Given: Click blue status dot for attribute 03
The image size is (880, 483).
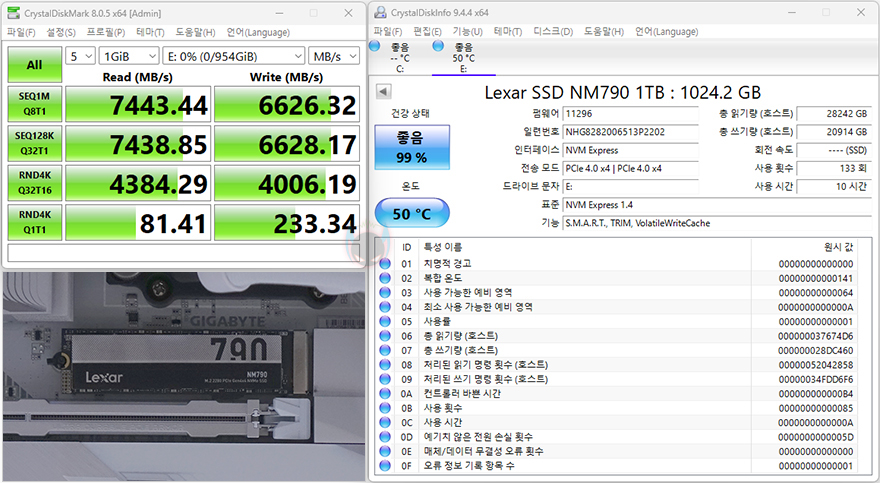Looking at the screenshot, I should [385, 292].
